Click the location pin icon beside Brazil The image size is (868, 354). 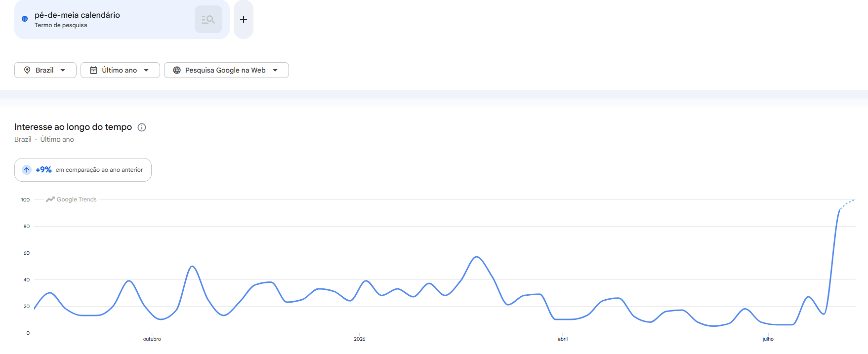[27, 70]
